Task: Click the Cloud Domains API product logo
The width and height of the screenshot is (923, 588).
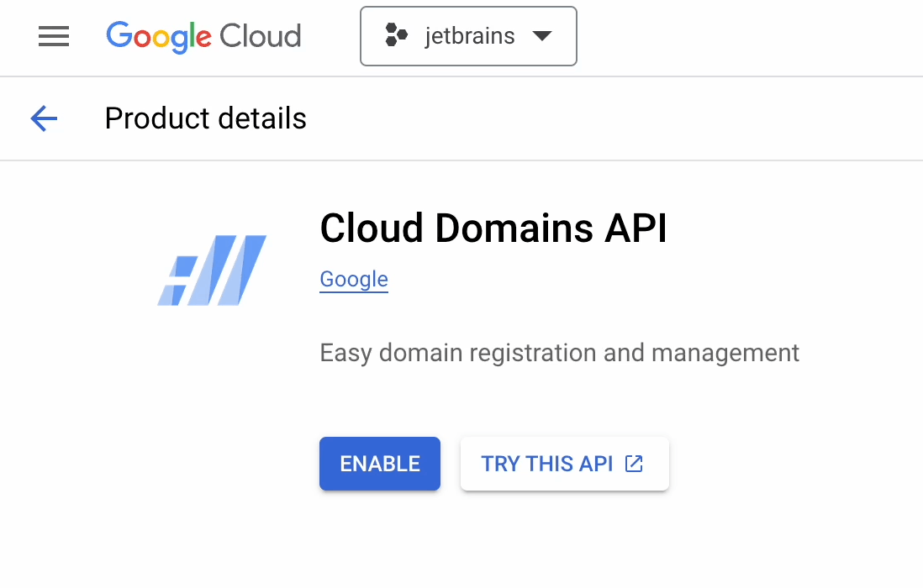Action: click(213, 270)
